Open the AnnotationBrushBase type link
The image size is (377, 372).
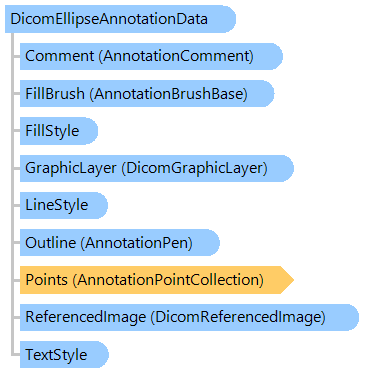[169, 94]
